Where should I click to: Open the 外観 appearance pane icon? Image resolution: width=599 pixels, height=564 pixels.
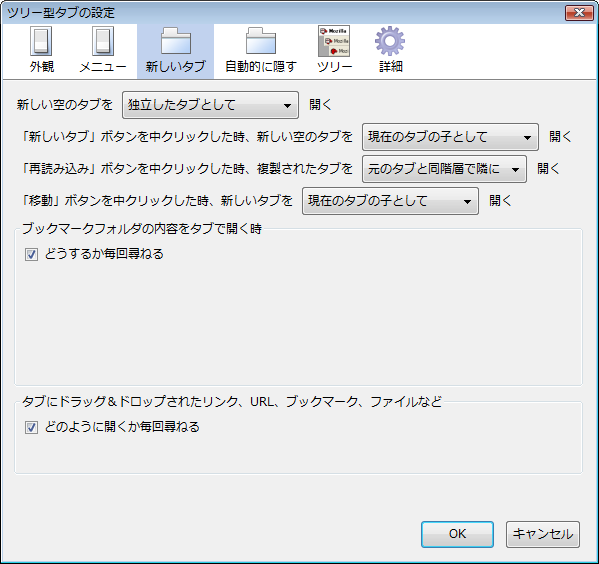(x=41, y=41)
